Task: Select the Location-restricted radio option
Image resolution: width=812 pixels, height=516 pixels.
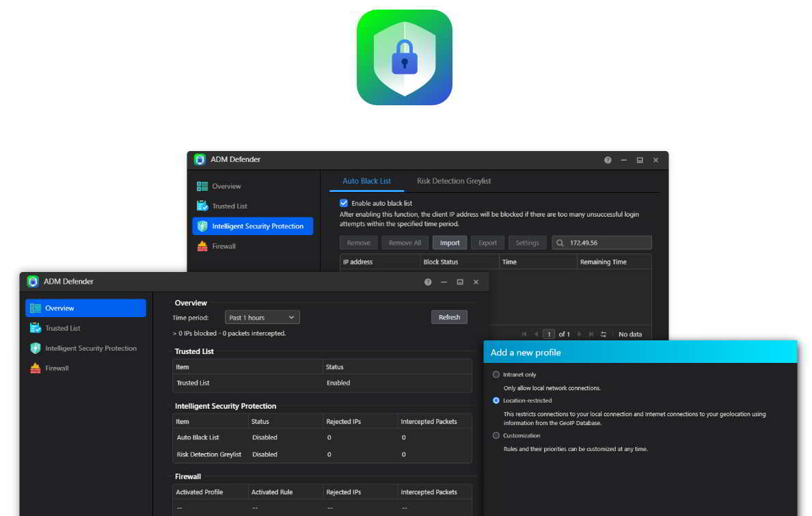Action: pos(496,400)
